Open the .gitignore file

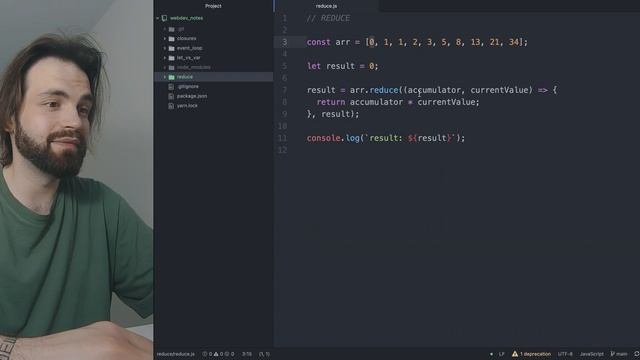coord(188,87)
